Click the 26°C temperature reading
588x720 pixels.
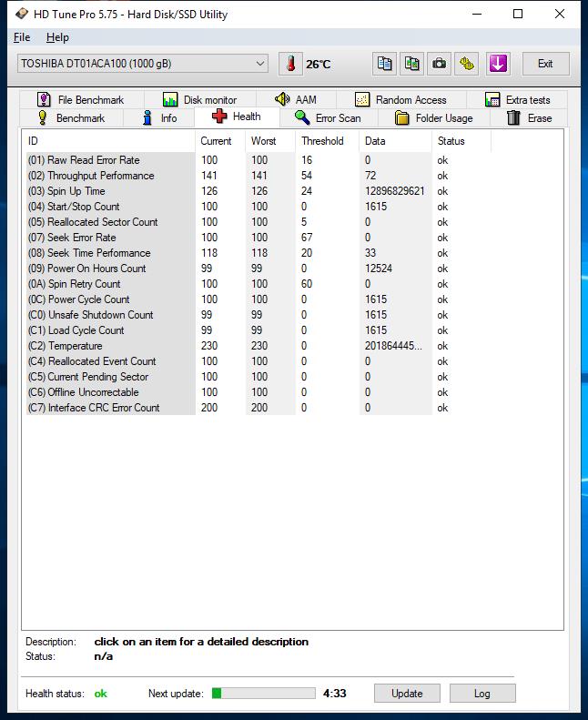(318, 65)
